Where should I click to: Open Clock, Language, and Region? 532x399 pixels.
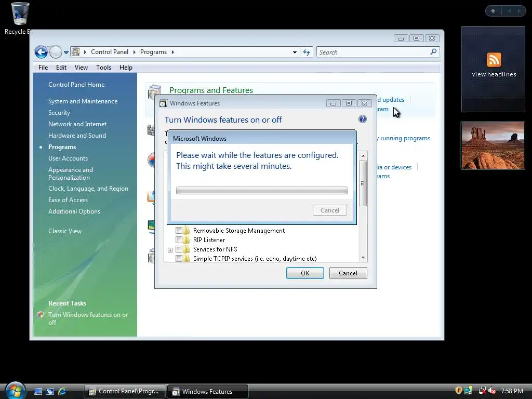[x=88, y=189]
